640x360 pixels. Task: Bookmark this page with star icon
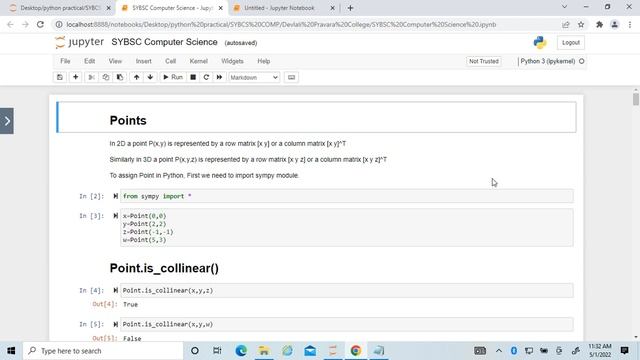click(581, 24)
